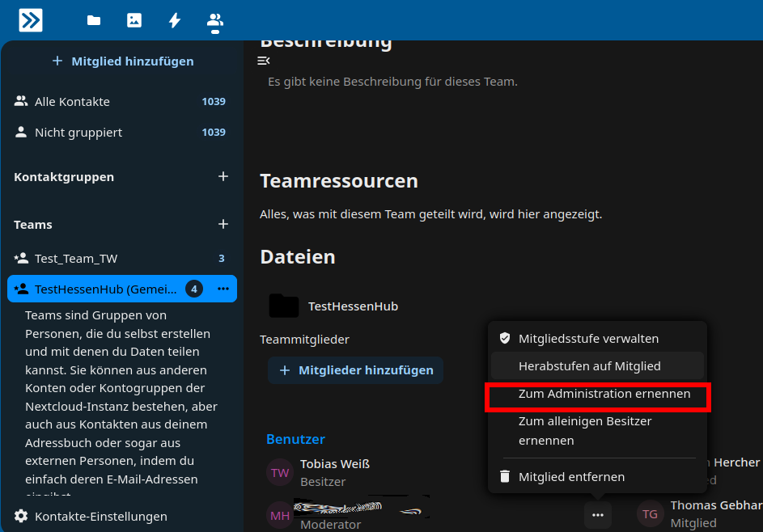Screen dimensions: 763x532
Task: Add a new contact group plus icon
Action: click(x=223, y=176)
